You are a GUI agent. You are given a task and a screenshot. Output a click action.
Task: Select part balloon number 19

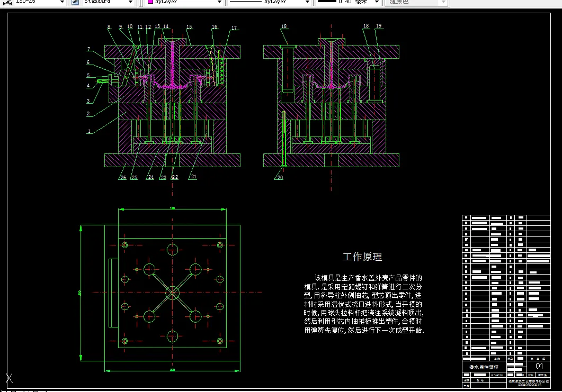(x=379, y=26)
